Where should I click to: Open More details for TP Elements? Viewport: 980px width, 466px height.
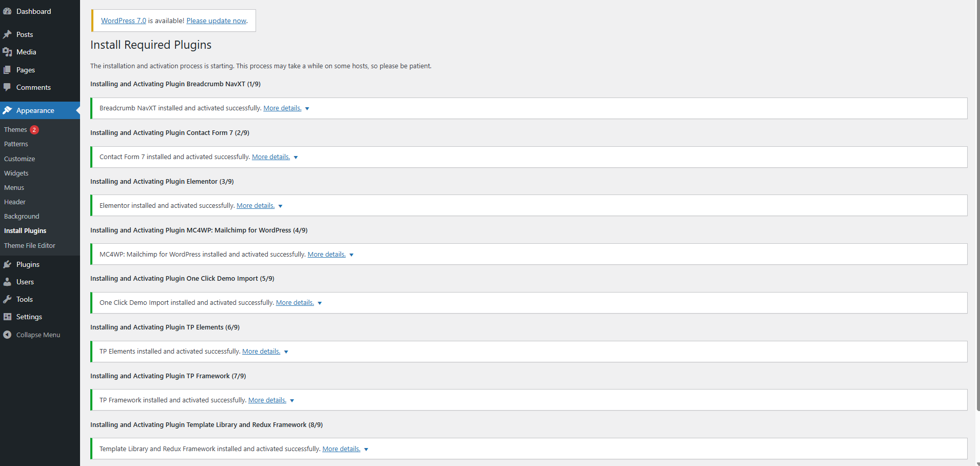261,352
